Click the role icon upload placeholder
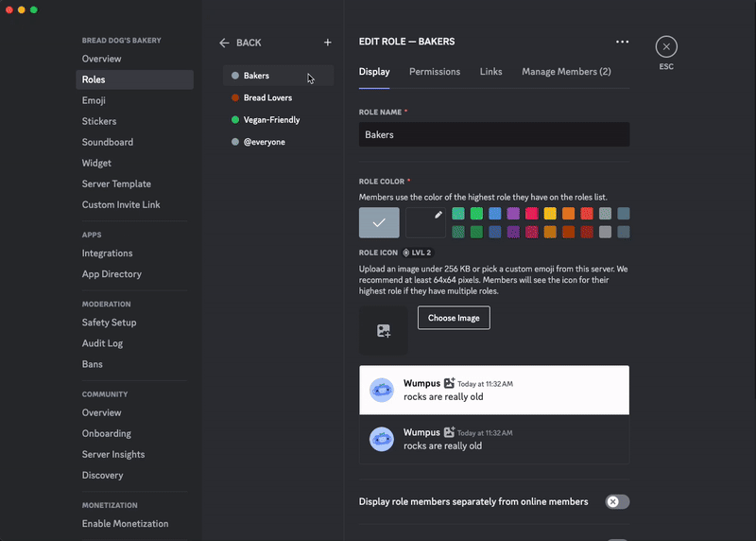 click(x=384, y=331)
